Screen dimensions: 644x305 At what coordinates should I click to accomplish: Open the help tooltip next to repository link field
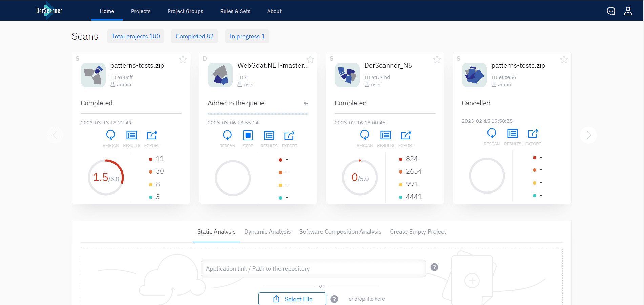pos(434,267)
